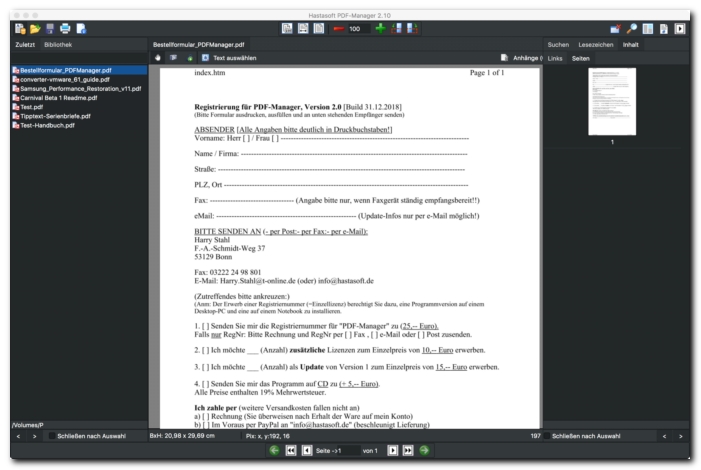
Task: Click the left panel back arrow '<'
Action: coord(18,436)
